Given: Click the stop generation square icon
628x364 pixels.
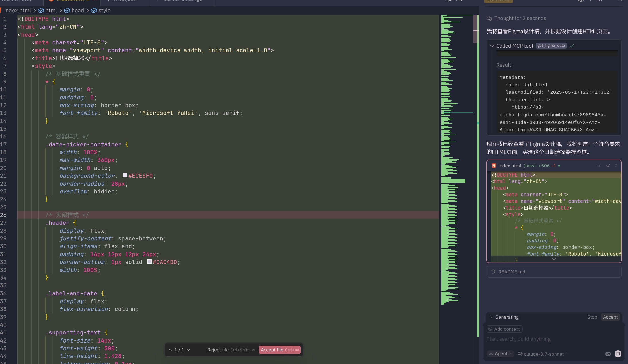Looking at the screenshot, I should click(x=618, y=354).
